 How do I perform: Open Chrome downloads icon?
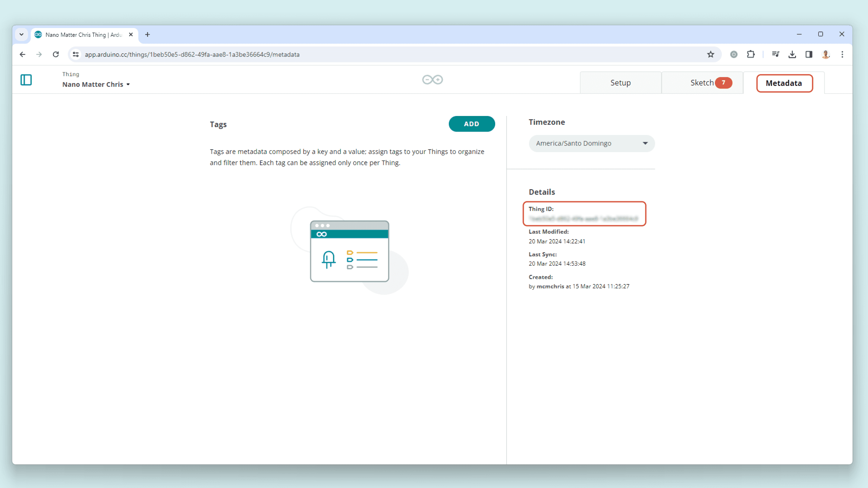pos(792,55)
